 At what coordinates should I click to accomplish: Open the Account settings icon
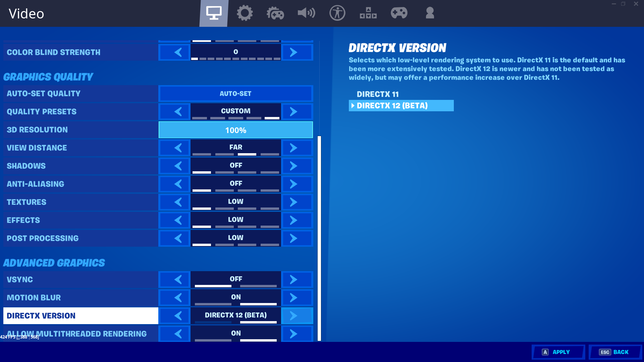tap(429, 13)
